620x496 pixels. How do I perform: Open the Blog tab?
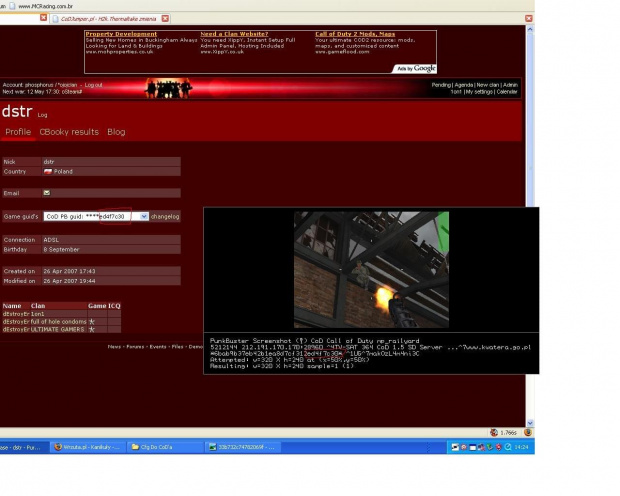[x=116, y=132]
